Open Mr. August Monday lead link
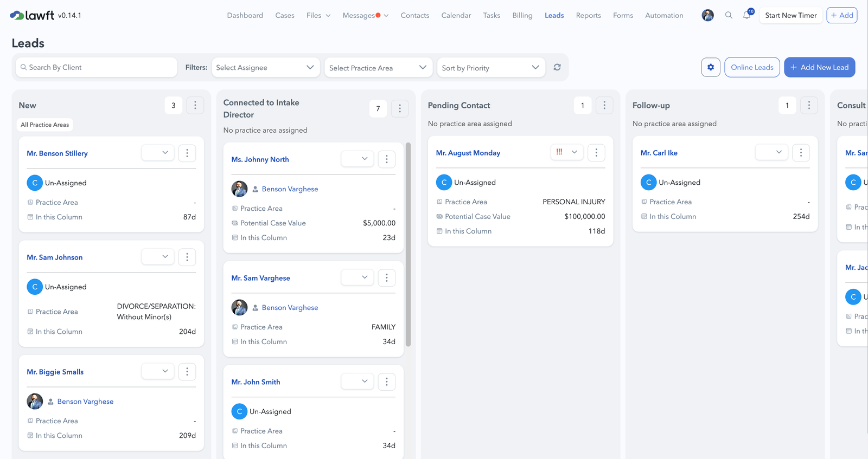 [x=468, y=153]
